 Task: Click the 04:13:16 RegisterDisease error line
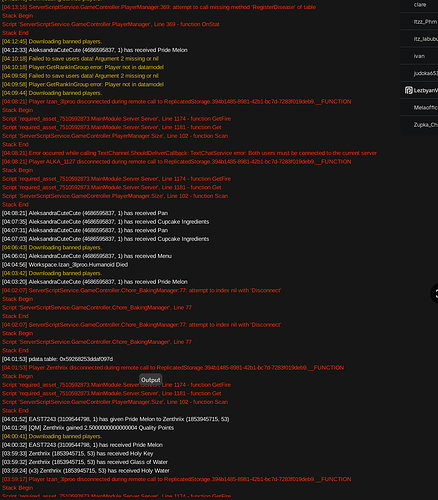click(159, 7)
